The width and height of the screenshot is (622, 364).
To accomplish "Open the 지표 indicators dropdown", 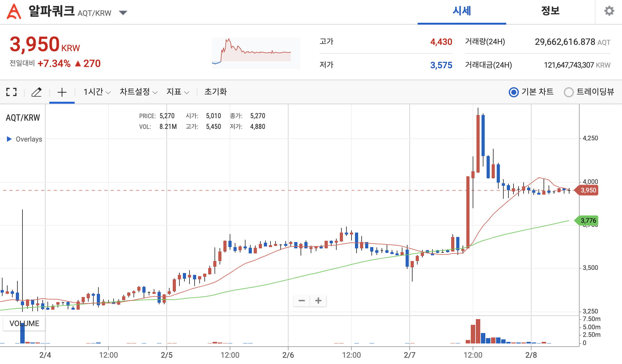I will (177, 92).
